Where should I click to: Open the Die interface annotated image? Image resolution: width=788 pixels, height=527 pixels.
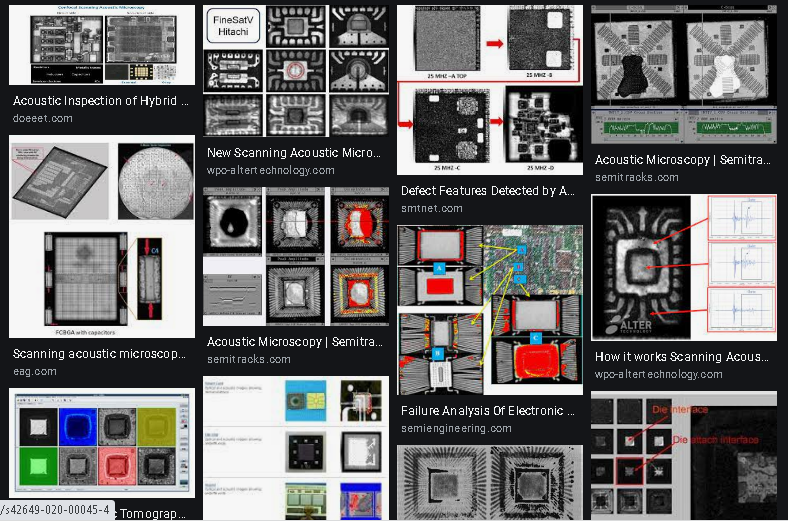pyautogui.click(x=684, y=456)
